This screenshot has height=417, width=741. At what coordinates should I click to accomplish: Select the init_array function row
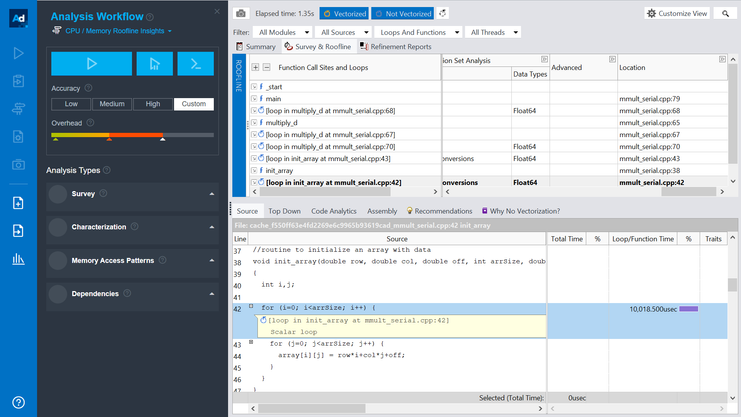[x=280, y=171]
